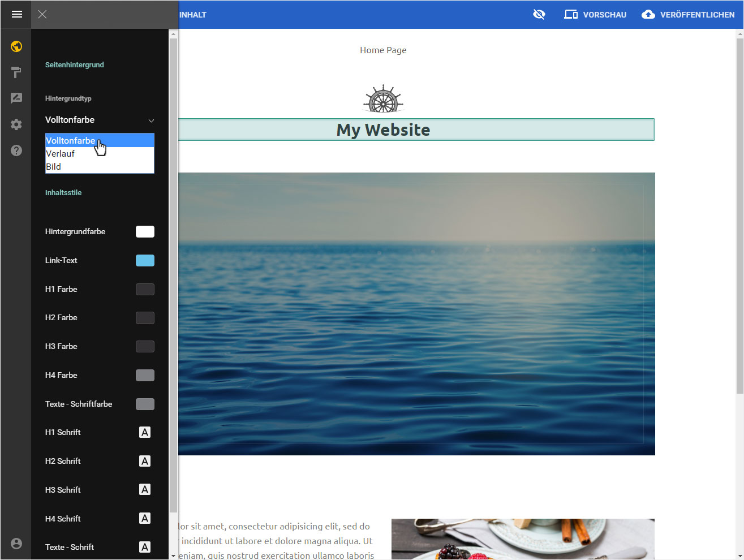This screenshot has width=744, height=560.
Task: Open the help question mark icon
Action: 16,150
